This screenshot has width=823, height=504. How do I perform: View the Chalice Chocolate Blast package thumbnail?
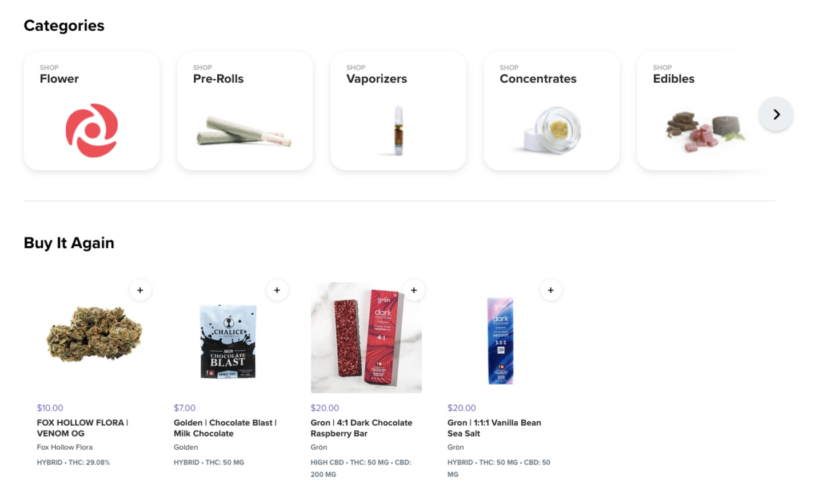228,341
